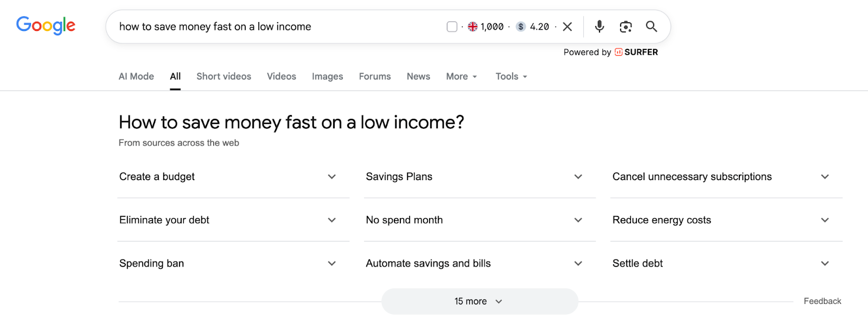Switch to the All results tab
This screenshot has width=868, height=318.
pos(175,76)
